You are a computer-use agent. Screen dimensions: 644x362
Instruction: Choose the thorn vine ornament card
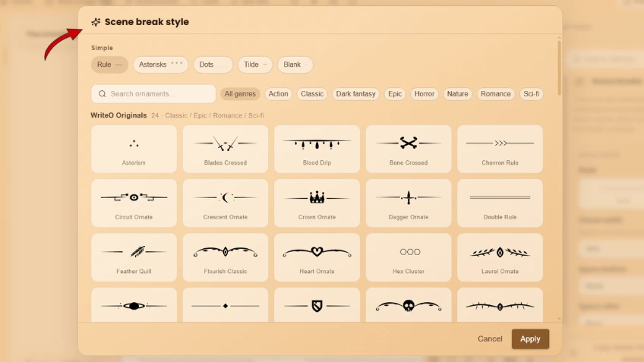[x=500, y=305]
